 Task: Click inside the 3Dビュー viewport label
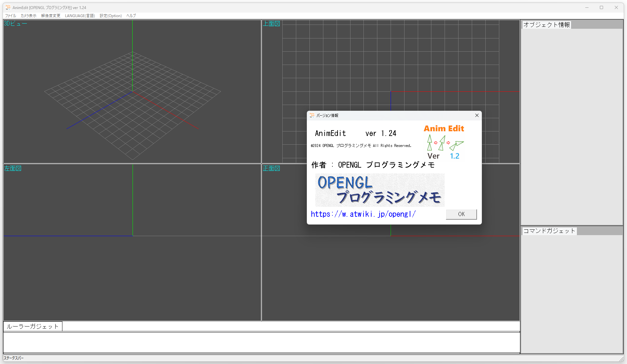point(15,24)
